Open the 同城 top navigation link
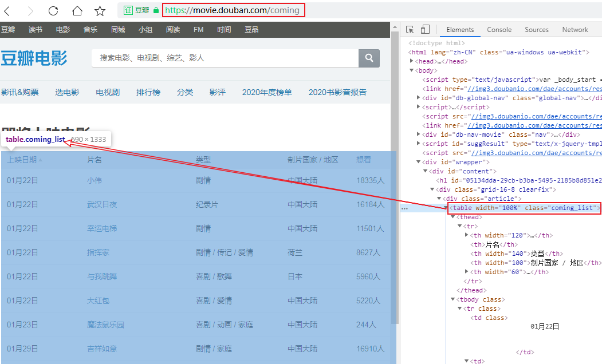 118,30
